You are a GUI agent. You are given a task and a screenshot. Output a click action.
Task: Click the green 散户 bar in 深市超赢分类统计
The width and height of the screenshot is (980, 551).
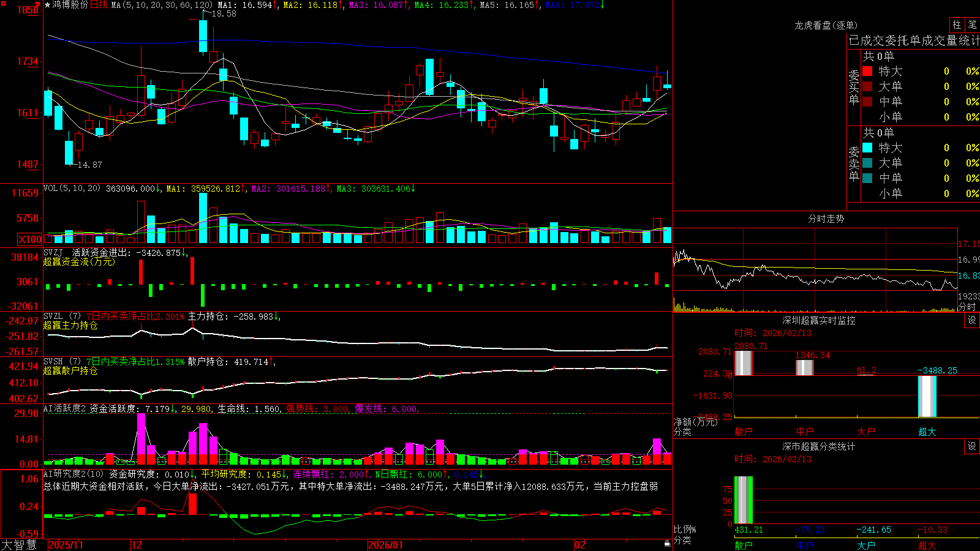[x=743, y=500]
